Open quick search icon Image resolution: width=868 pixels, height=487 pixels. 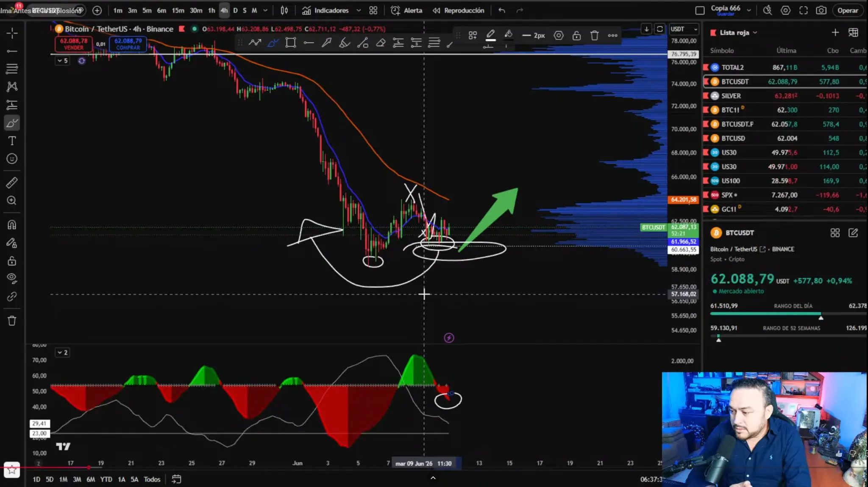coord(768,10)
